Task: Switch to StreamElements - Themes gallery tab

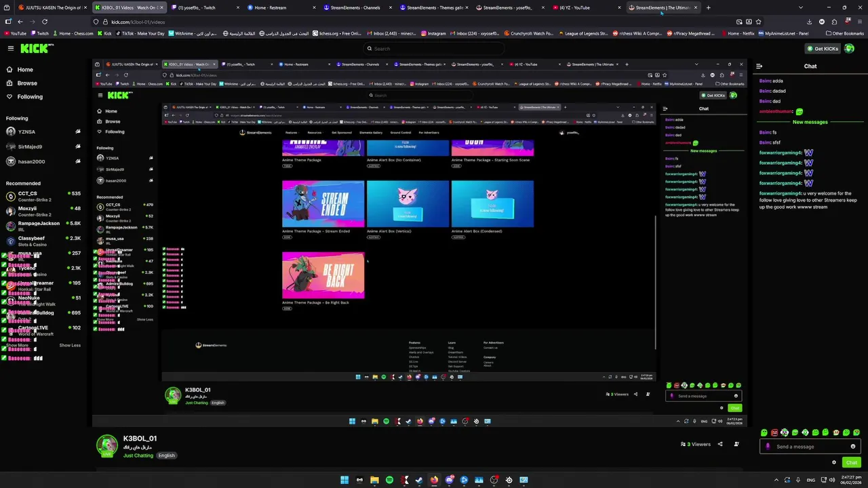Action: 434,7
